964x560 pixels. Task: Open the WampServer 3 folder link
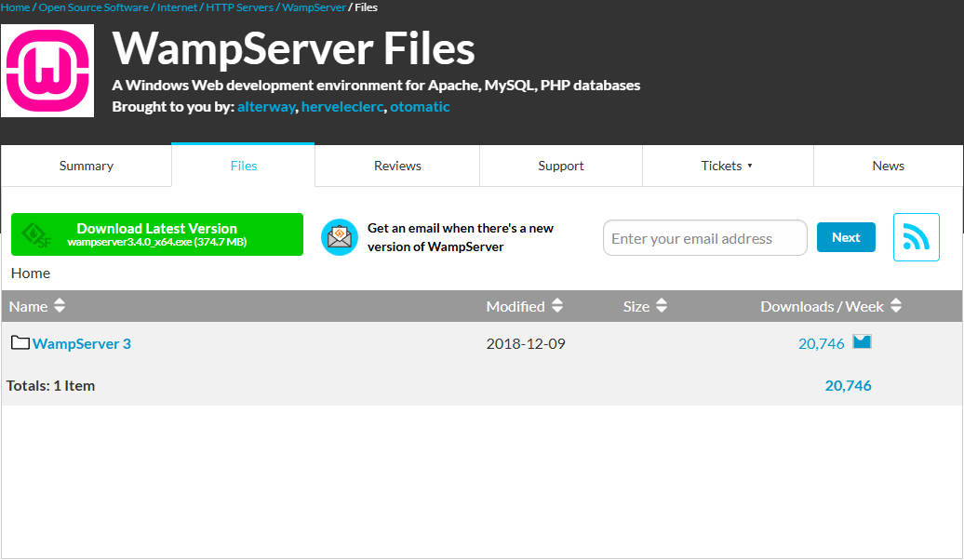[82, 343]
